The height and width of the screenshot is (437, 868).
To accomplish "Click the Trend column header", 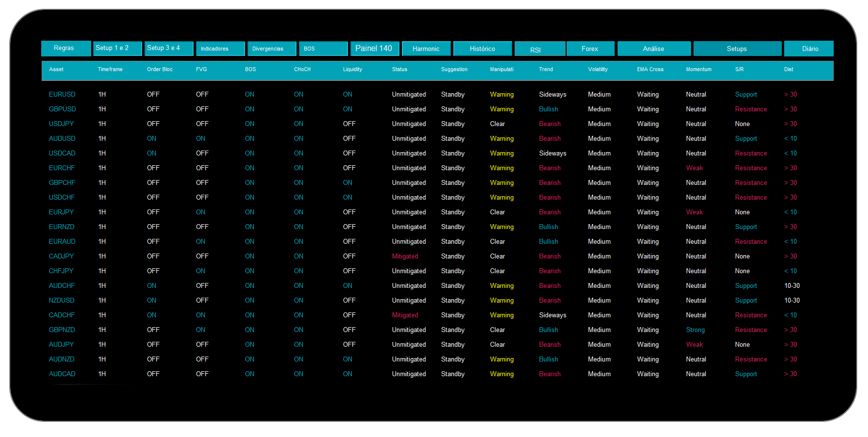I will click(546, 70).
